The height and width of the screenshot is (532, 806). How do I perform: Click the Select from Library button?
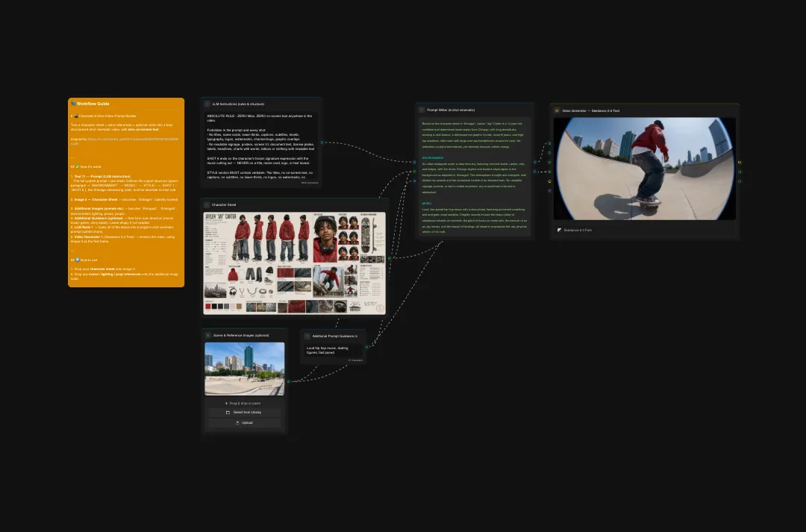click(244, 412)
